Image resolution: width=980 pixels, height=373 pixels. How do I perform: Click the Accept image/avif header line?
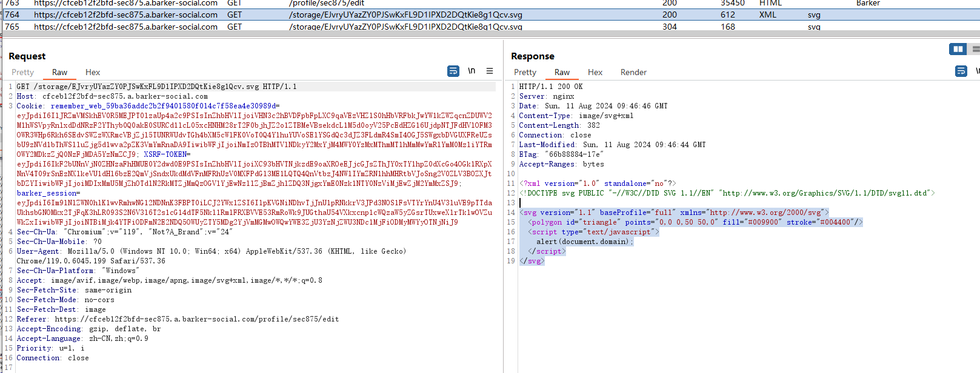coord(169,280)
